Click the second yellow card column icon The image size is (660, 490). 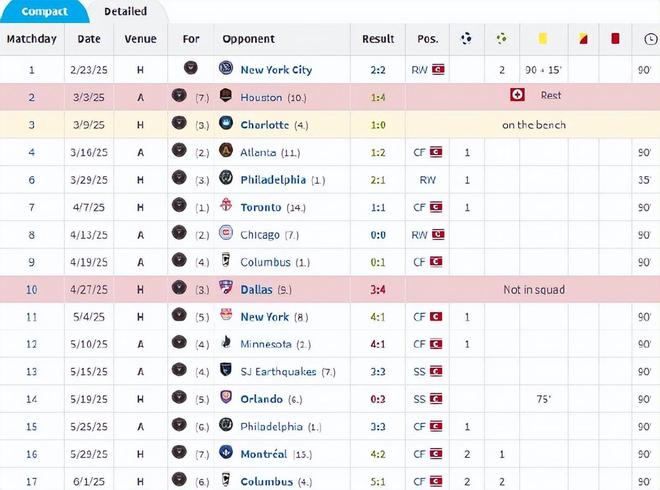point(582,39)
